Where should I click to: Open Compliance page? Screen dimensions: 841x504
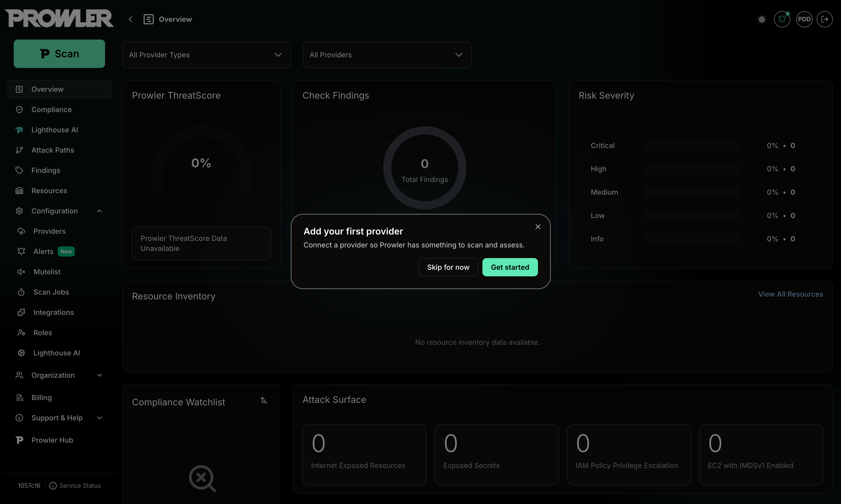point(59,110)
